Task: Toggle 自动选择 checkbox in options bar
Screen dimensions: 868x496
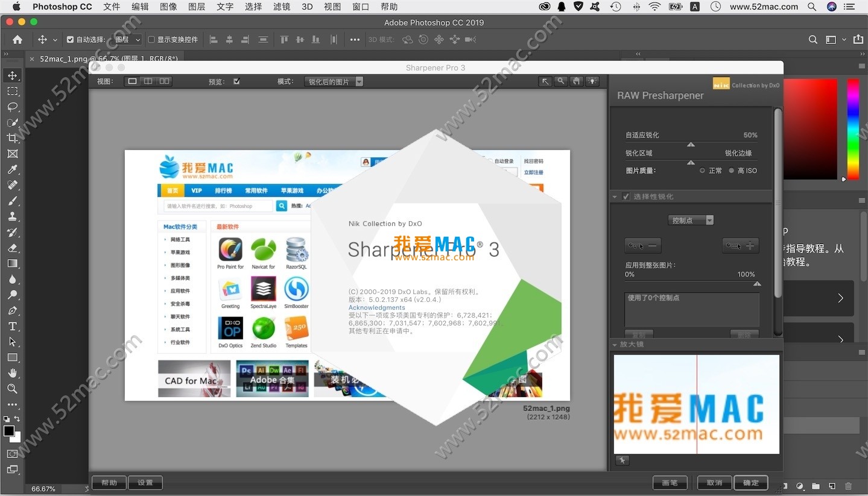Action: [x=70, y=40]
